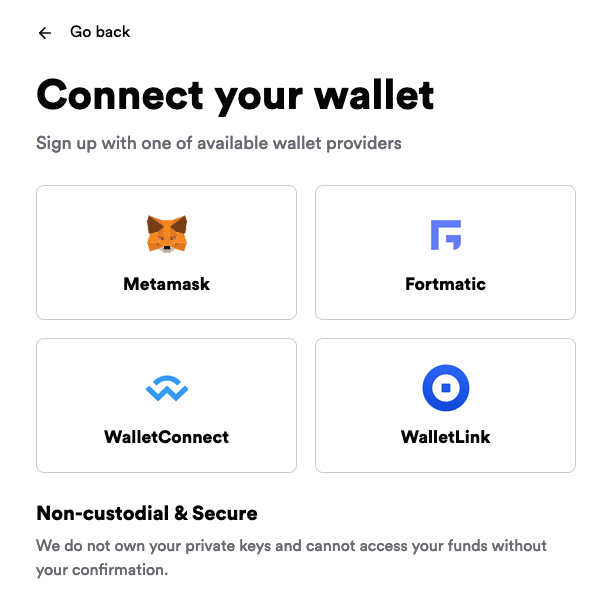Click the Metamask fox logo
The image size is (608, 603).
167,234
